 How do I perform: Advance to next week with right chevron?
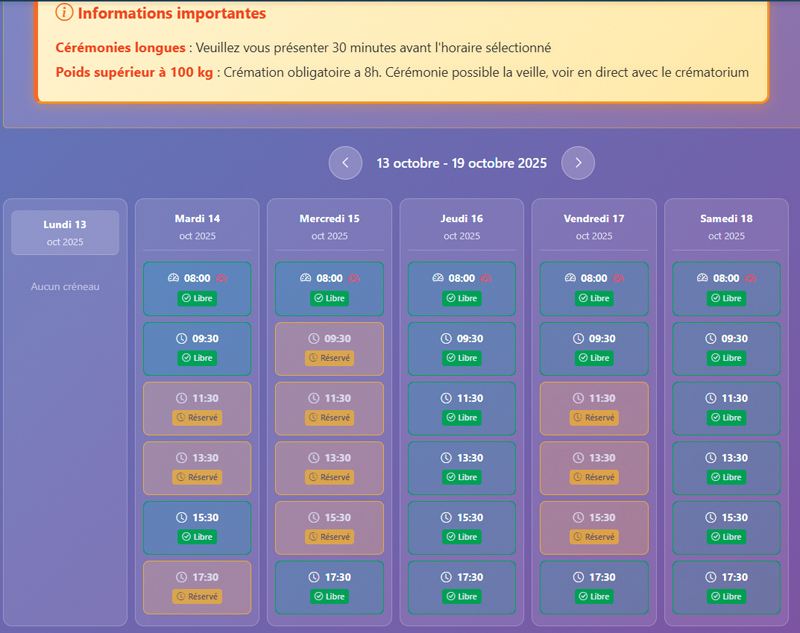click(578, 163)
